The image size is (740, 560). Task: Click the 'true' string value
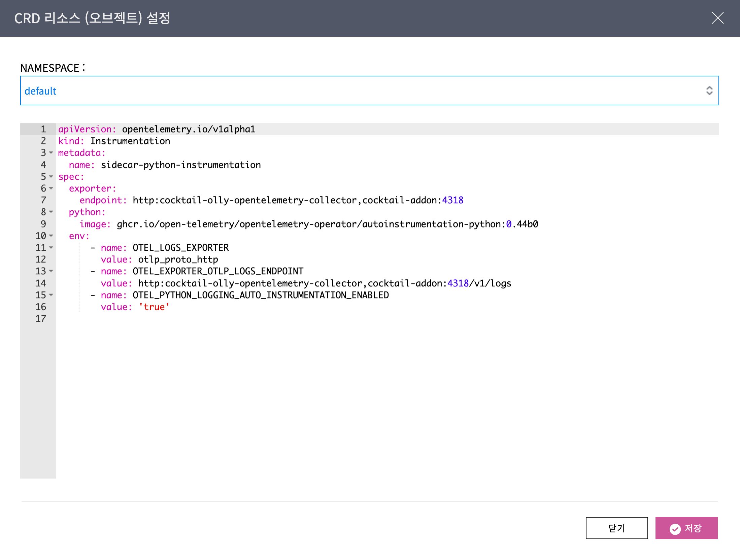pyautogui.click(x=154, y=307)
